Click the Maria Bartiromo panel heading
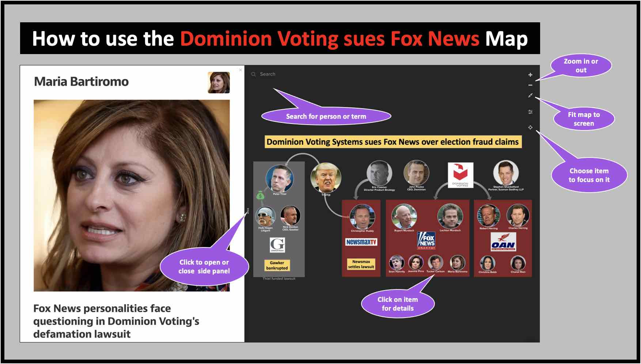 [81, 81]
